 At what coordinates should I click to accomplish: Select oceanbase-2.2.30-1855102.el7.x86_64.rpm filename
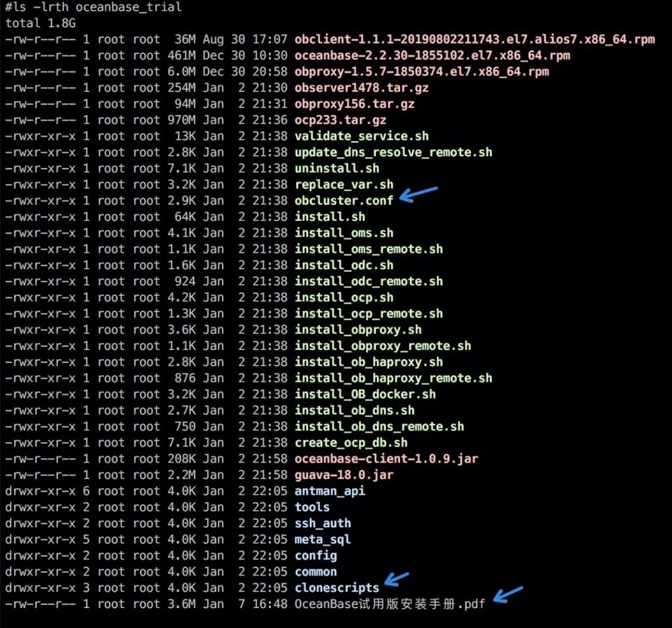[x=432, y=56]
